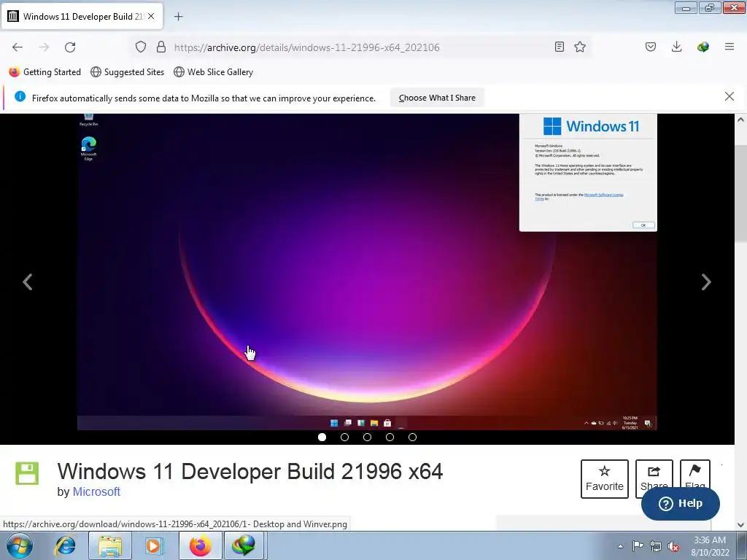Viewport: 747px width, 560px height.
Task: Select the third carousel dot
Action: (368, 437)
